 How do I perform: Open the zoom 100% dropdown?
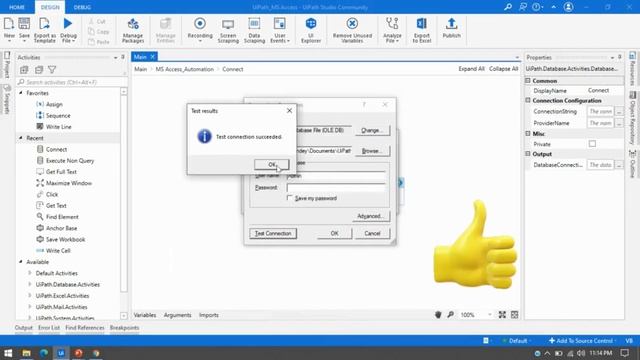pos(490,315)
